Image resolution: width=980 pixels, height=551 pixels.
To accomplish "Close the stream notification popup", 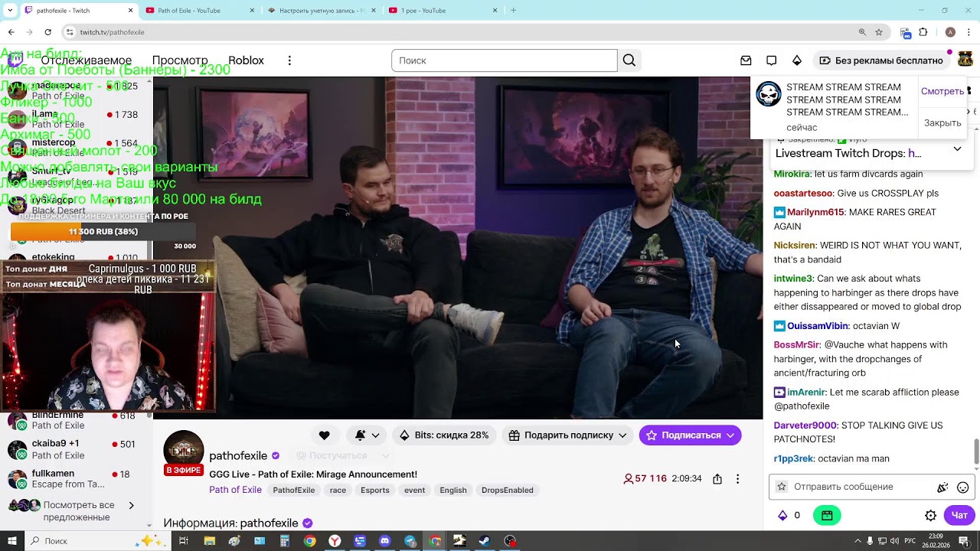I will pyautogui.click(x=942, y=123).
